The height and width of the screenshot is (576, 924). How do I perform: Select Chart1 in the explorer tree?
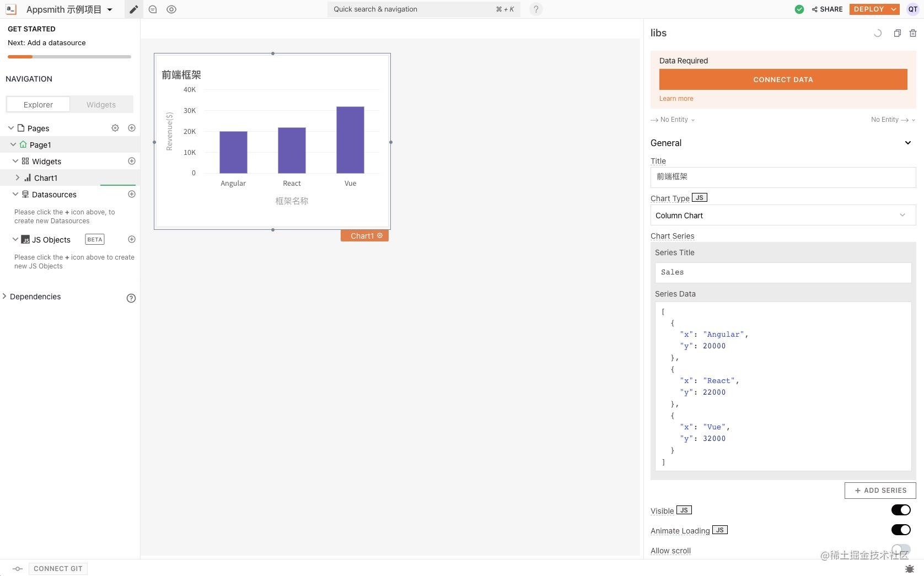point(46,177)
